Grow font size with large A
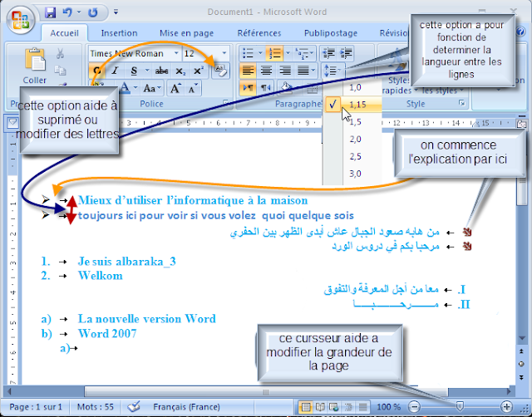This screenshot has height=417, width=532. pyautogui.click(x=175, y=89)
